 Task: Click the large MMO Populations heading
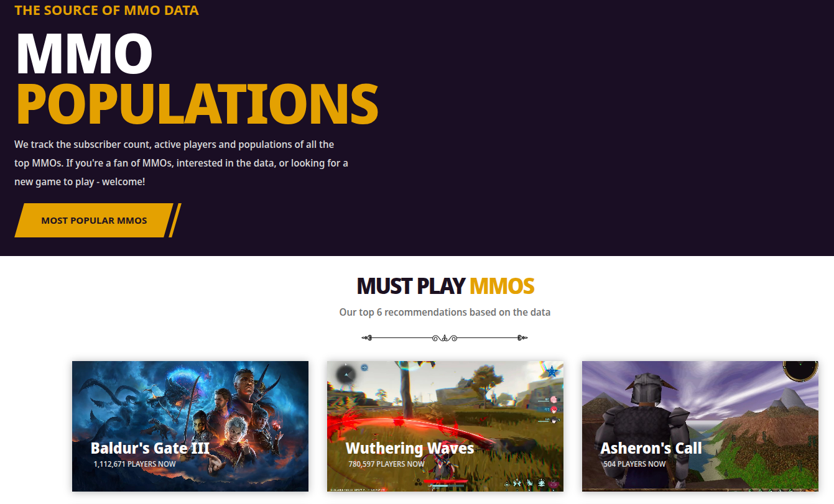point(197,78)
